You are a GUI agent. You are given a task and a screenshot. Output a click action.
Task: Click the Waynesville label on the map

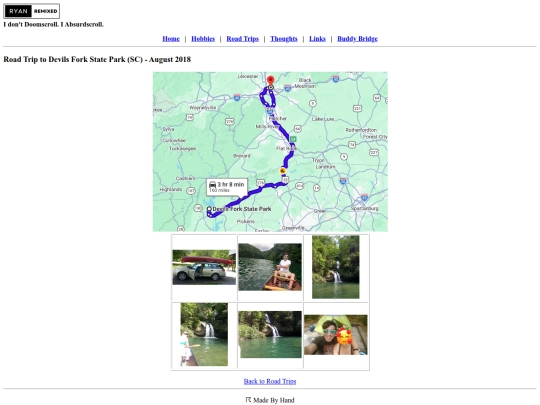click(202, 108)
